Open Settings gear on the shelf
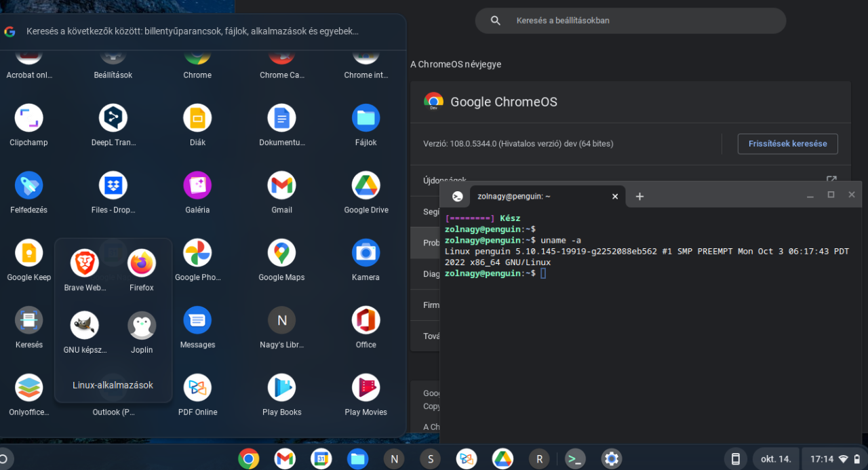 [x=612, y=459]
